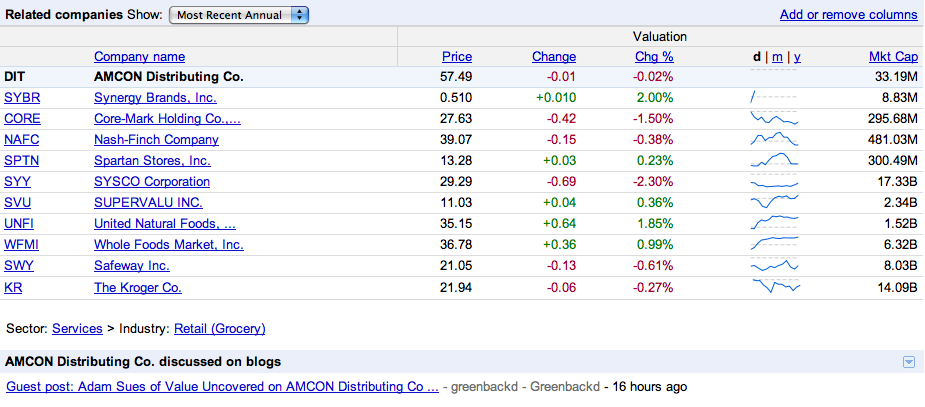Open SYSCO Corporation page

coord(152,182)
